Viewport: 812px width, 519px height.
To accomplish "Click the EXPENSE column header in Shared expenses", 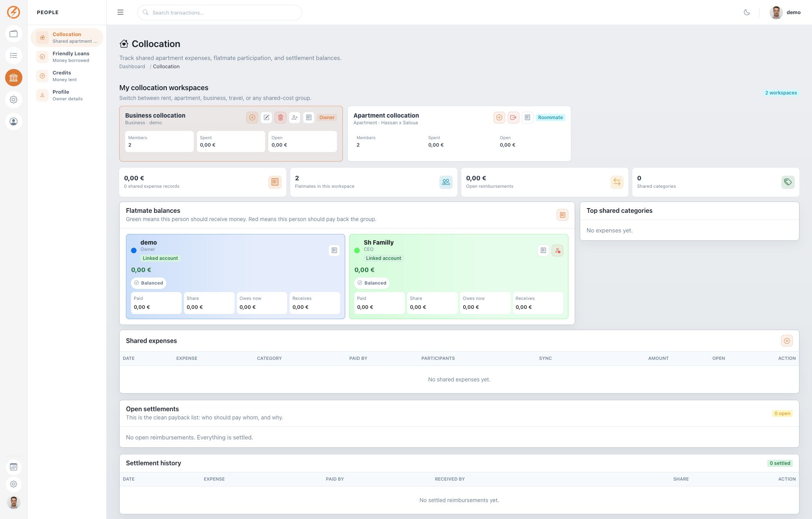I will 187,358.
